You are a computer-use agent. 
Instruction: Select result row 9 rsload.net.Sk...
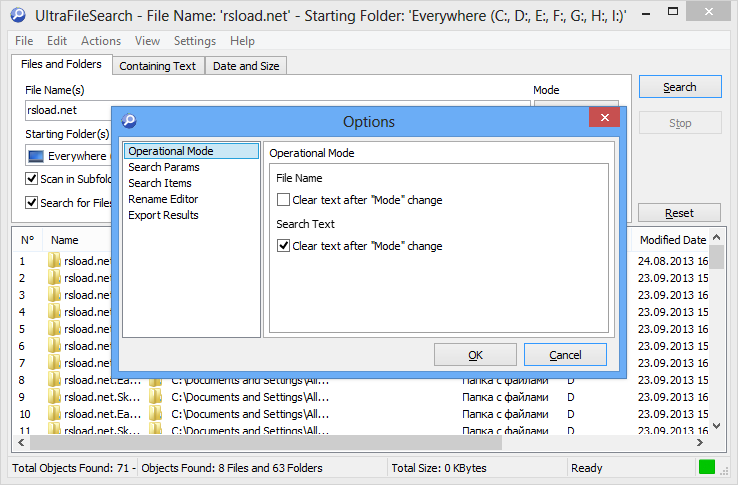tap(102, 396)
